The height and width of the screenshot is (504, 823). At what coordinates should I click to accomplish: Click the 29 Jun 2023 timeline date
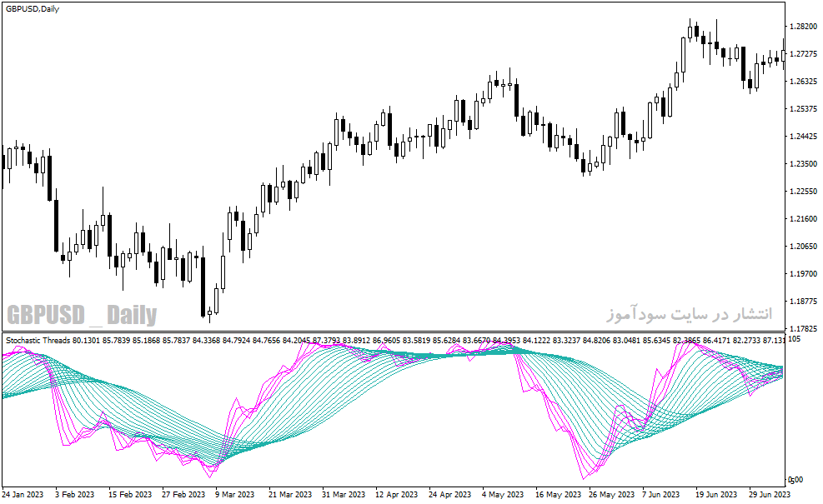(770, 495)
